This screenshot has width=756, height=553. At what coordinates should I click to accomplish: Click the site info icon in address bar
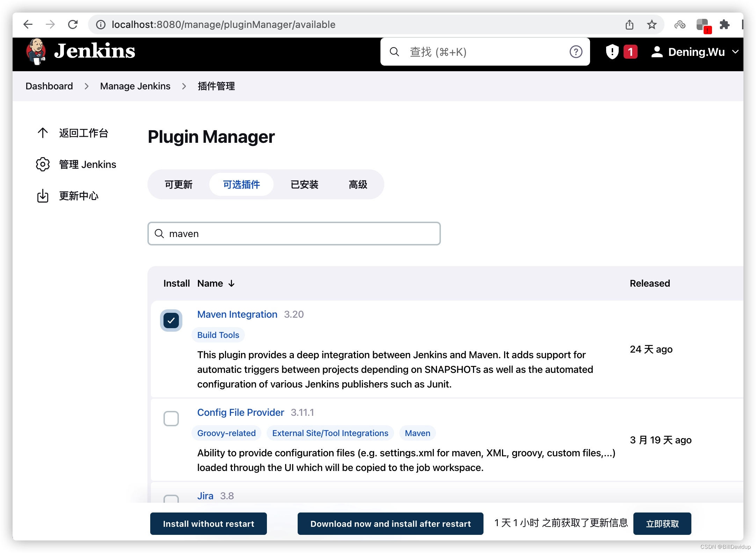(x=101, y=25)
